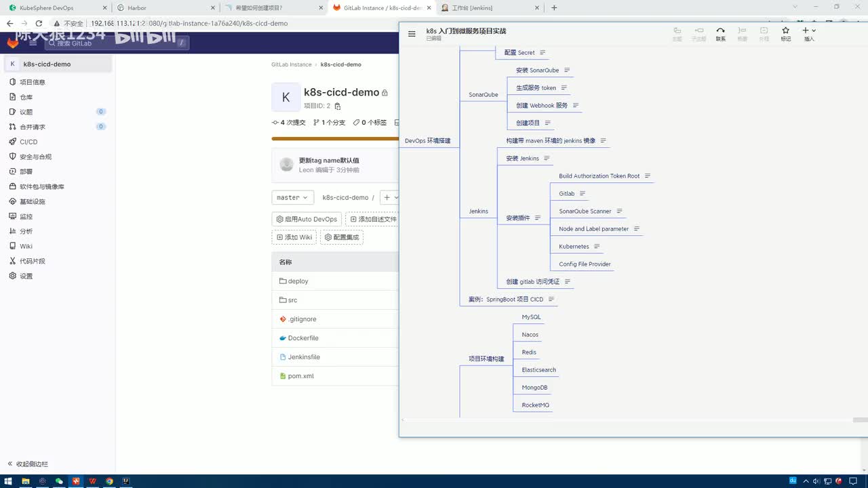This screenshot has height=488, width=868.
Task: Open the master branch dropdown
Action: (x=292, y=197)
